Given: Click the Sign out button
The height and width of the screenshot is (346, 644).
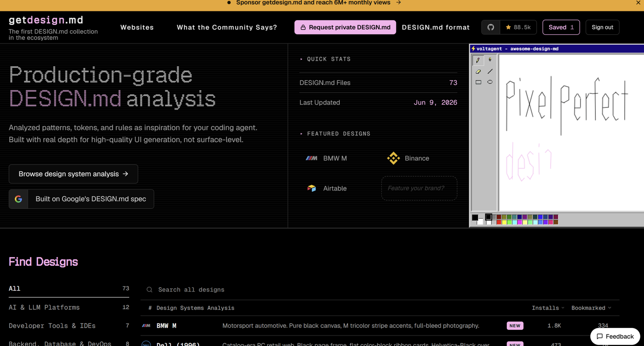Looking at the screenshot, I should [x=603, y=27].
